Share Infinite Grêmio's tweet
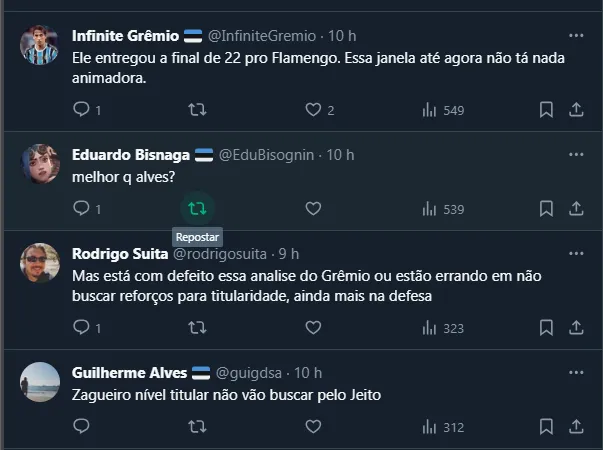Screen dimensions: 603x450 576,109
